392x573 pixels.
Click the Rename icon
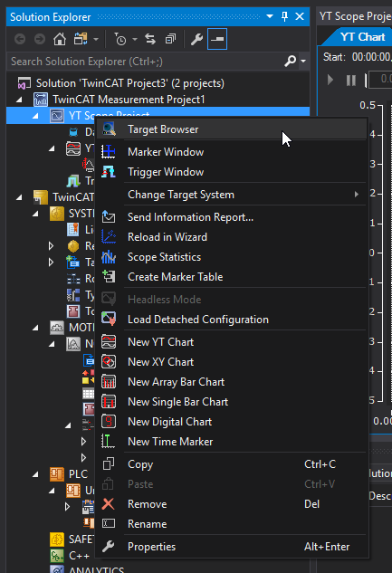[109, 523]
